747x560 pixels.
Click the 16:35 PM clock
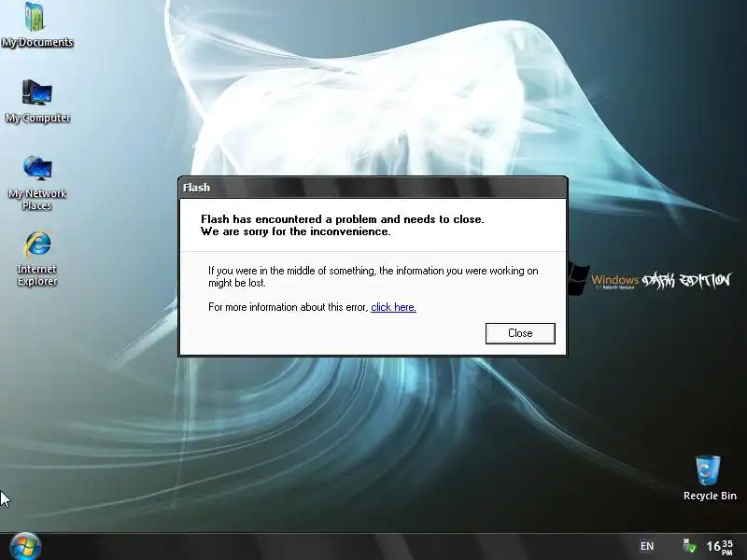(720, 547)
